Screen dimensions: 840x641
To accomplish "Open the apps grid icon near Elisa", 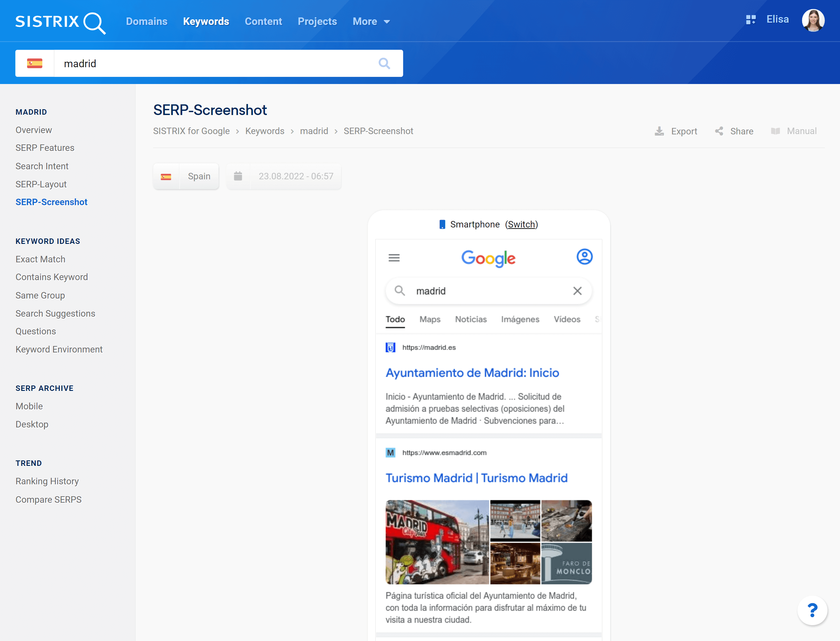I will 751,20.
